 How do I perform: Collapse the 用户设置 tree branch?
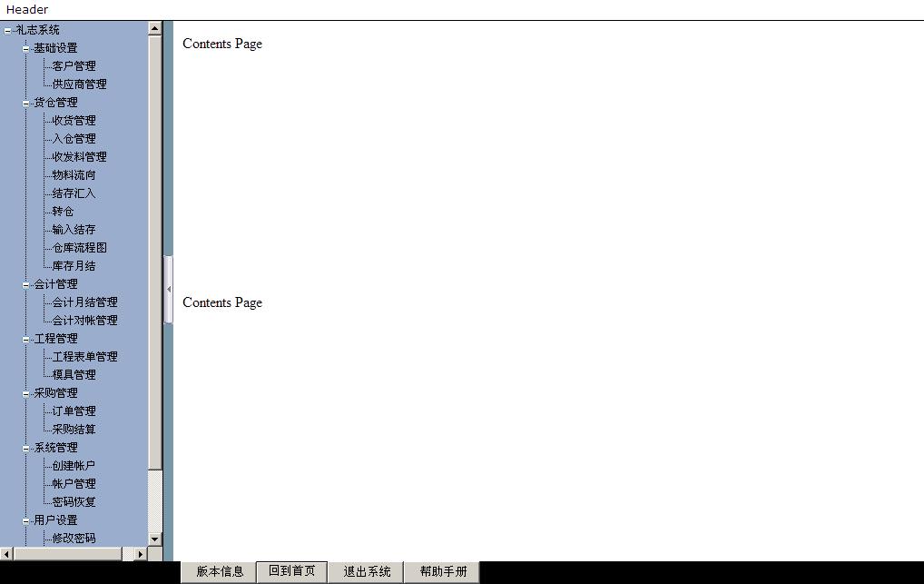pyautogui.click(x=26, y=521)
